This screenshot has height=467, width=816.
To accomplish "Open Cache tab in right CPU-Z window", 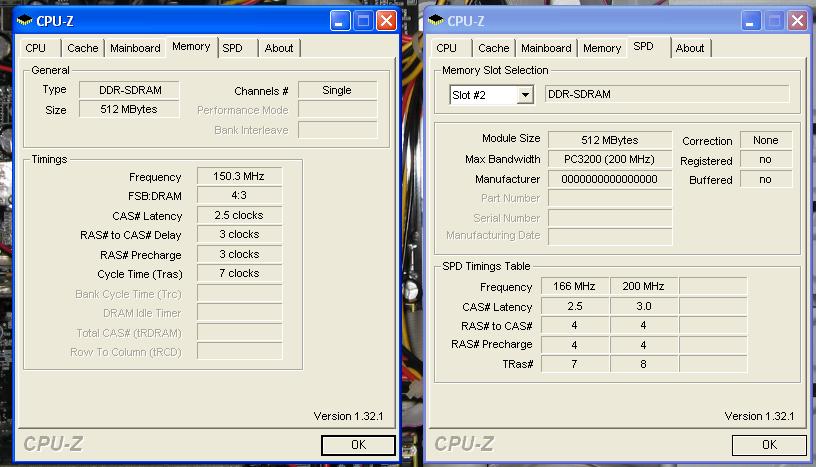I will pos(493,48).
